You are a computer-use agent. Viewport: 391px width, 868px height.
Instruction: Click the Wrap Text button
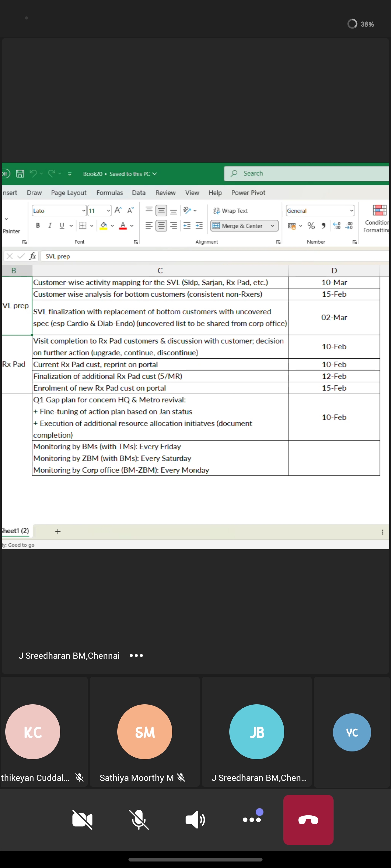(231, 210)
